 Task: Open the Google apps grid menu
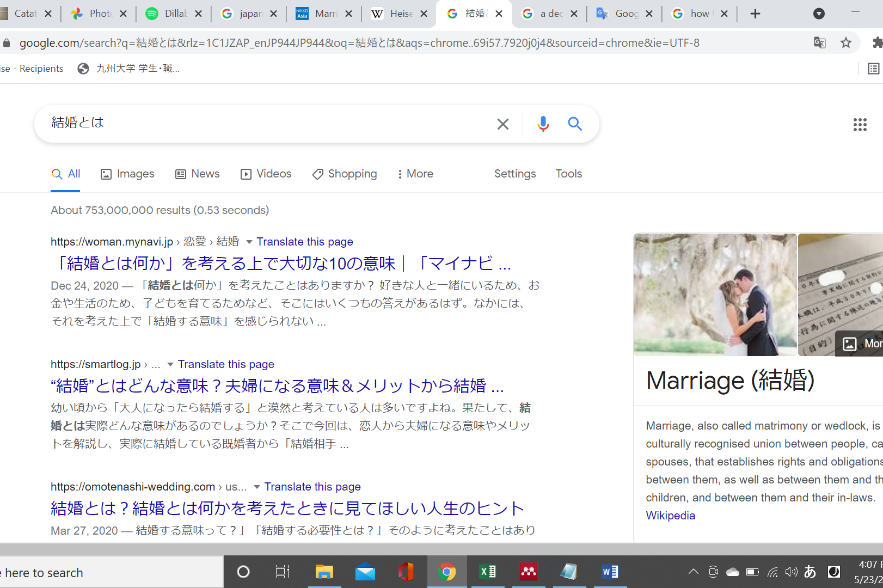pos(860,125)
